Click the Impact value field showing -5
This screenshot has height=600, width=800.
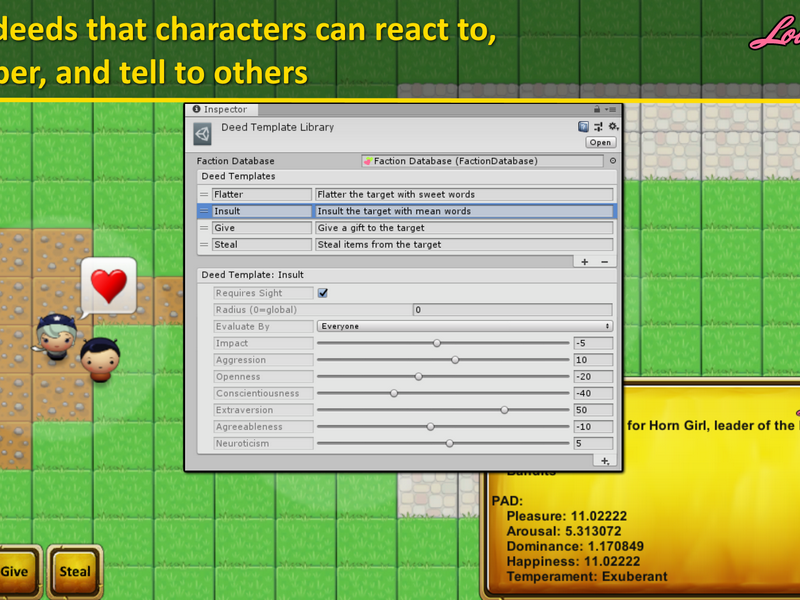(593, 343)
